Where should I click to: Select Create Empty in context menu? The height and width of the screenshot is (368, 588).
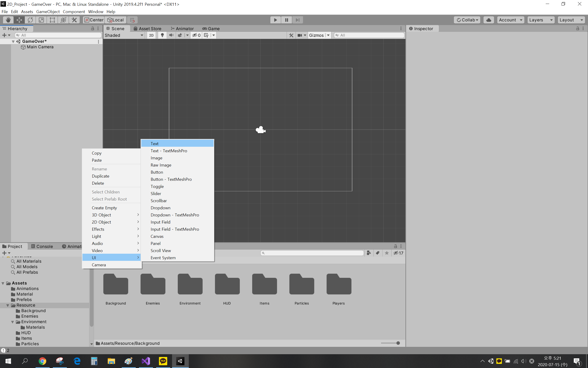pos(112,208)
